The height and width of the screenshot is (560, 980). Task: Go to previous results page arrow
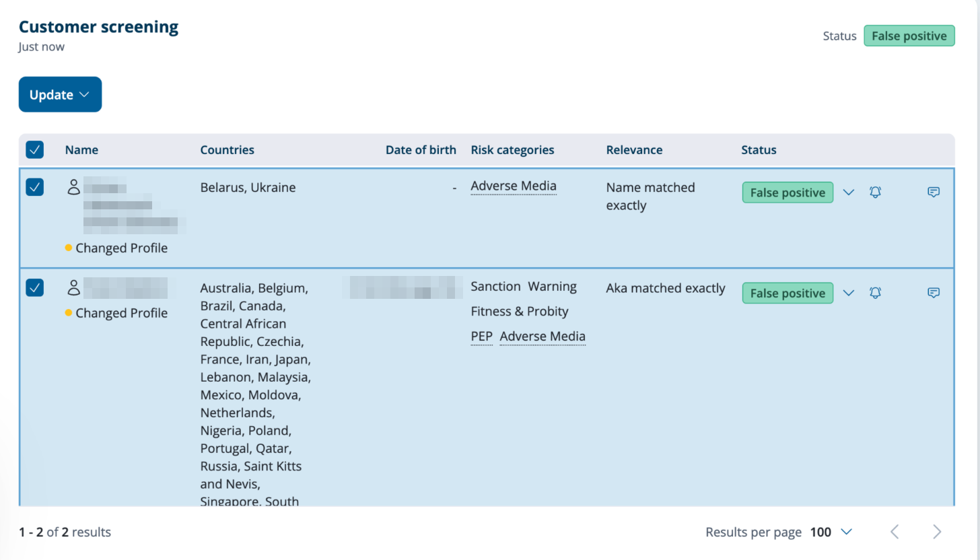tap(895, 532)
